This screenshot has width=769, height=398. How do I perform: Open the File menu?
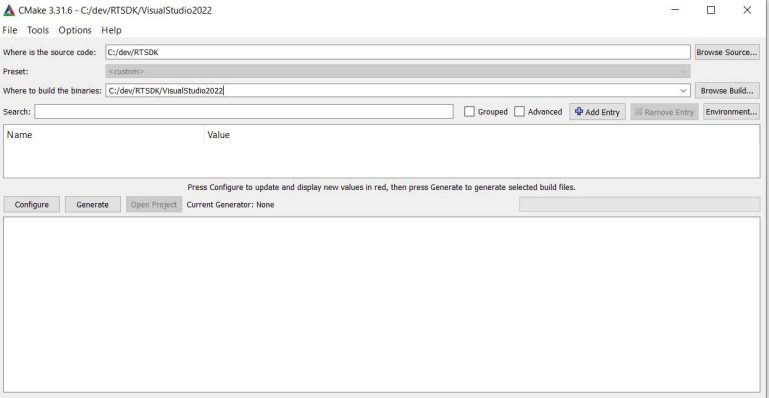pyautogui.click(x=10, y=30)
